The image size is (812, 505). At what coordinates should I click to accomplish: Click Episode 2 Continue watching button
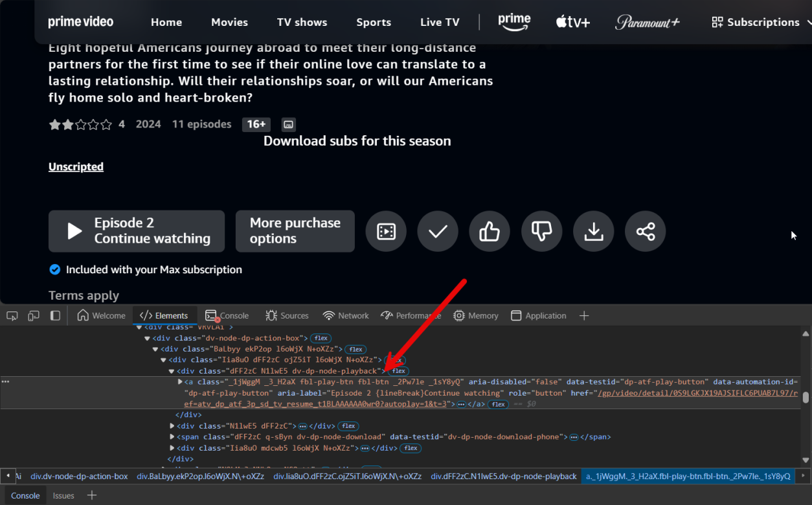point(137,231)
